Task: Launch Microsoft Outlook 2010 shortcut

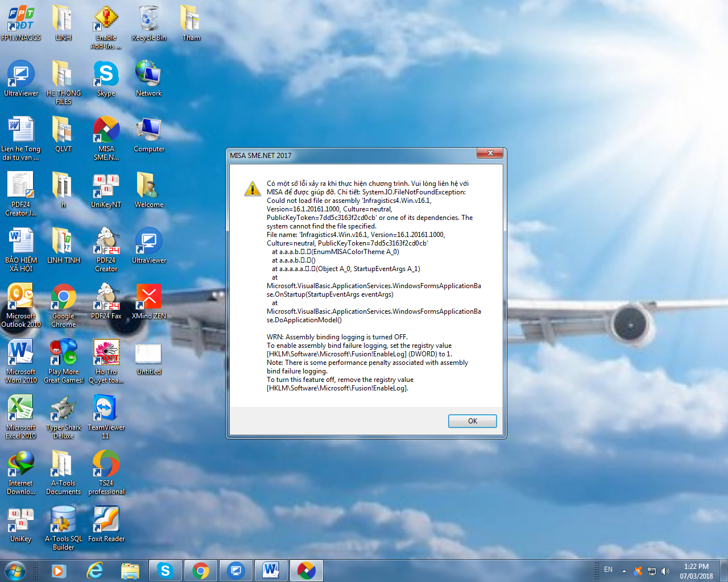Action: [x=21, y=305]
